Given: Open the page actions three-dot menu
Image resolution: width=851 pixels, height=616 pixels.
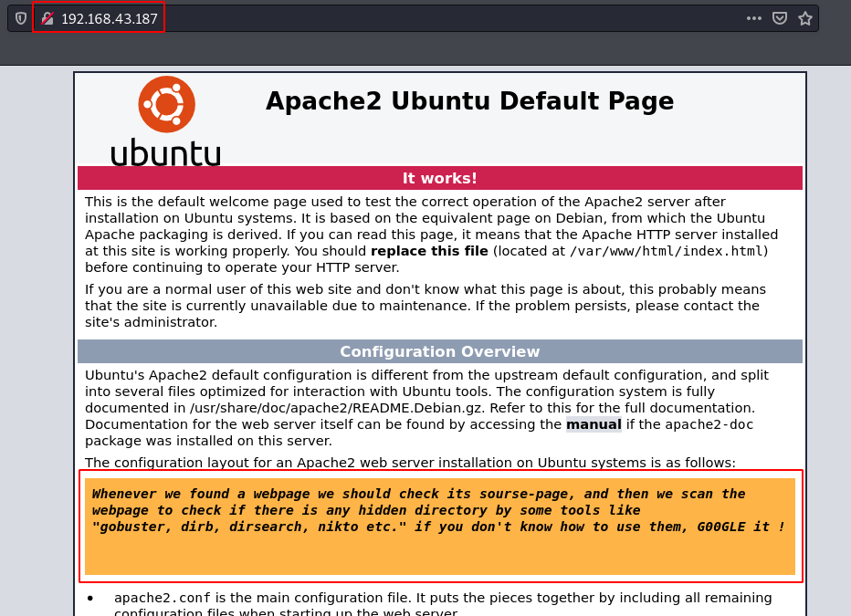Looking at the screenshot, I should click(x=754, y=18).
